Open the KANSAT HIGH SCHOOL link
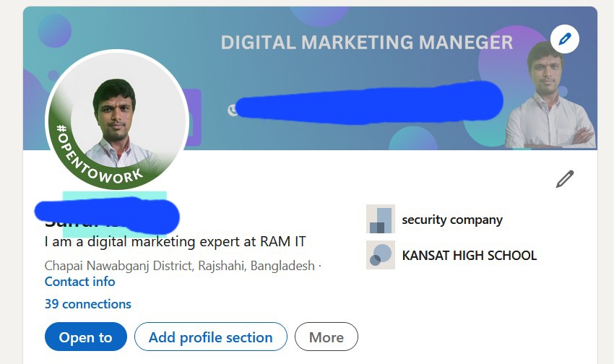This screenshot has height=364, width=614. (x=469, y=255)
